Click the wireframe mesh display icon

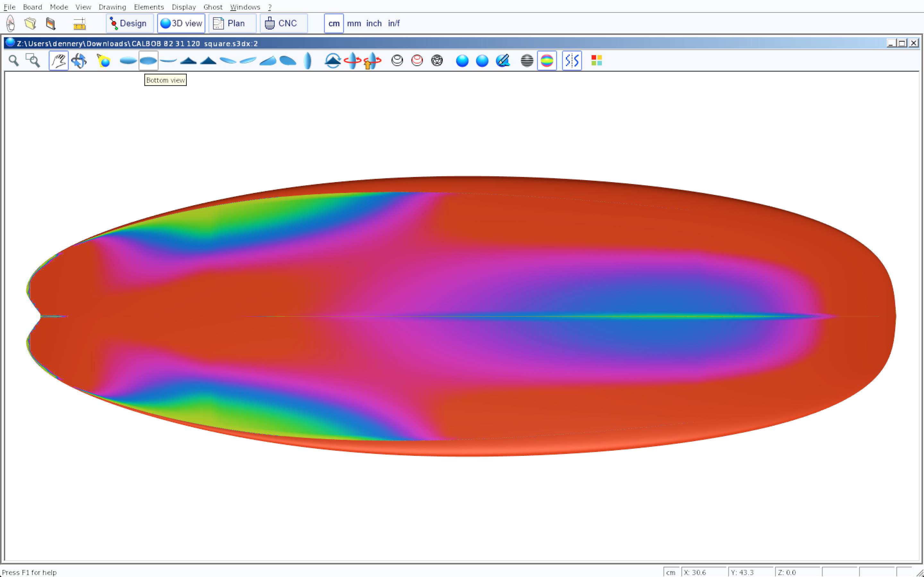point(437,61)
